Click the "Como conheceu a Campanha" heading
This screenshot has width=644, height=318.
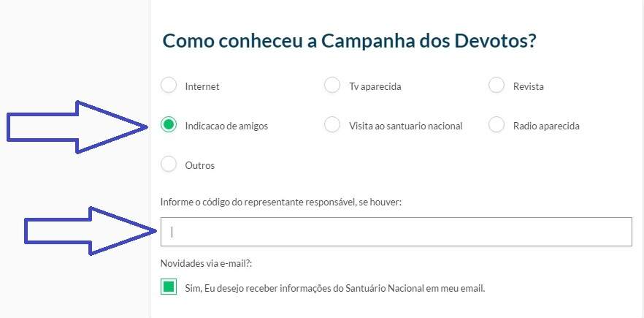(350, 41)
